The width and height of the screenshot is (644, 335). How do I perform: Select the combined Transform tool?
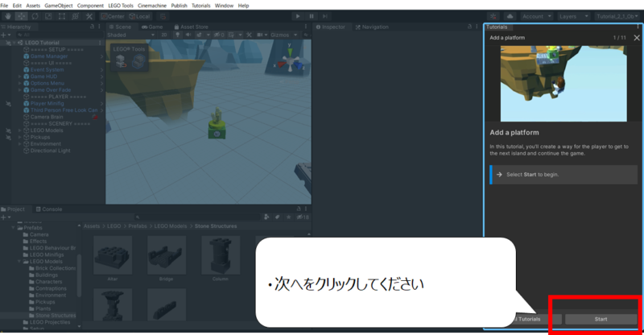pyautogui.click(x=76, y=16)
